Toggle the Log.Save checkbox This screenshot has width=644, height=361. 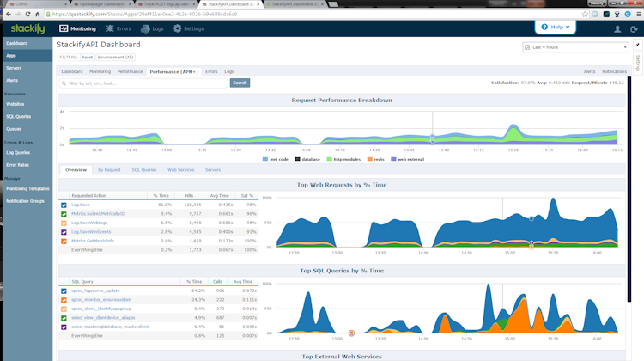[64, 205]
